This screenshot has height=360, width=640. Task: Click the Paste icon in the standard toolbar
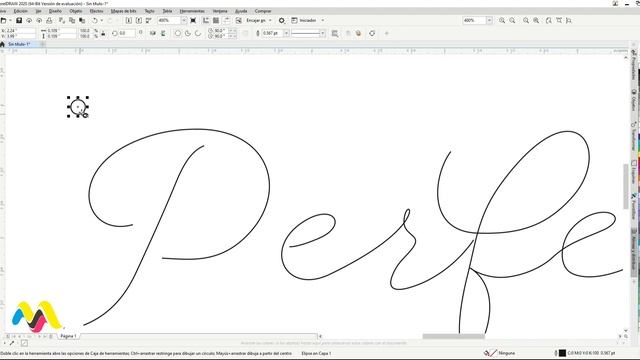tap(82, 20)
